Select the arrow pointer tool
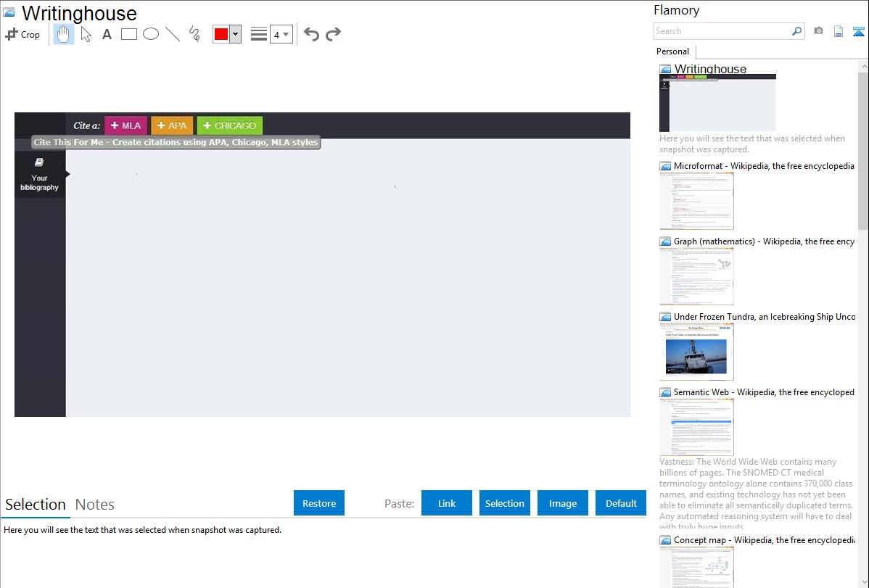Screen dimensions: 869x588 pos(86,34)
